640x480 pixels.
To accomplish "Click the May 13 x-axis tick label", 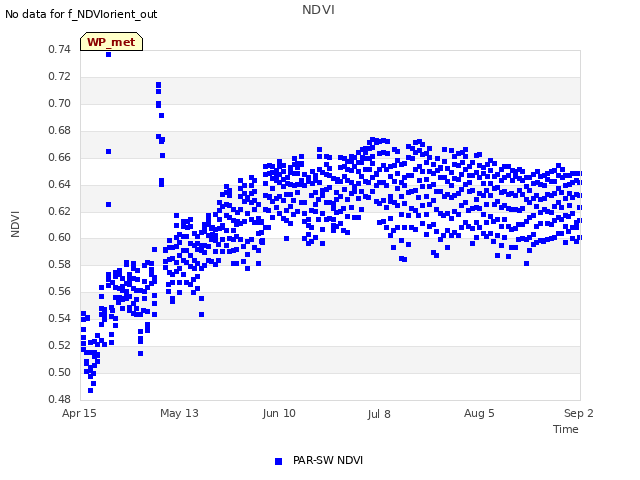I will click(179, 413).
